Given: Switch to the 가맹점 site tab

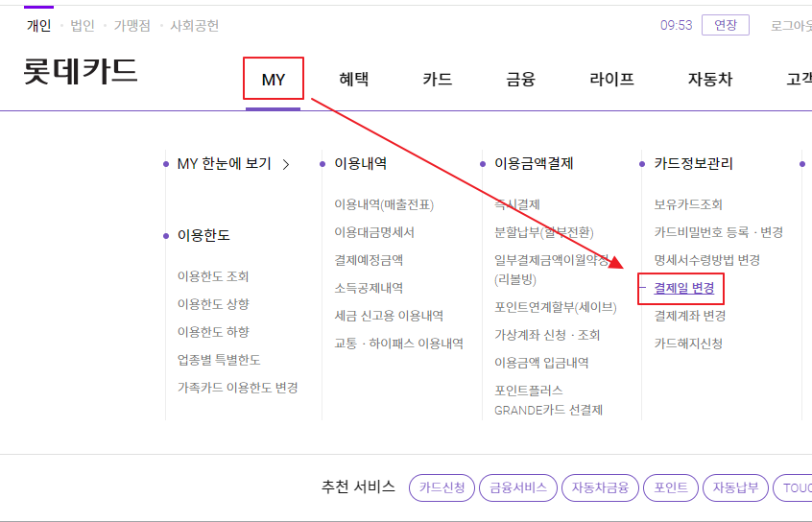Looking at the screenshot, I should pyautogui.click(x=132, y=25).
